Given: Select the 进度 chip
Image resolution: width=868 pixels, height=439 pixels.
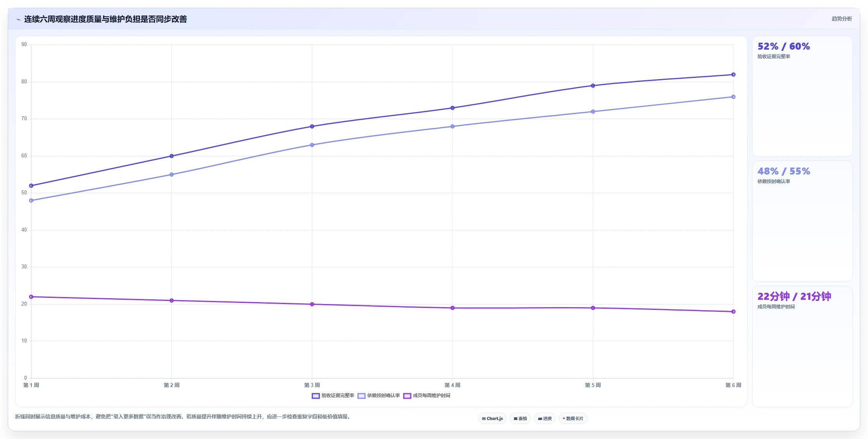Looking at the screenshot, I should [544, 418].
